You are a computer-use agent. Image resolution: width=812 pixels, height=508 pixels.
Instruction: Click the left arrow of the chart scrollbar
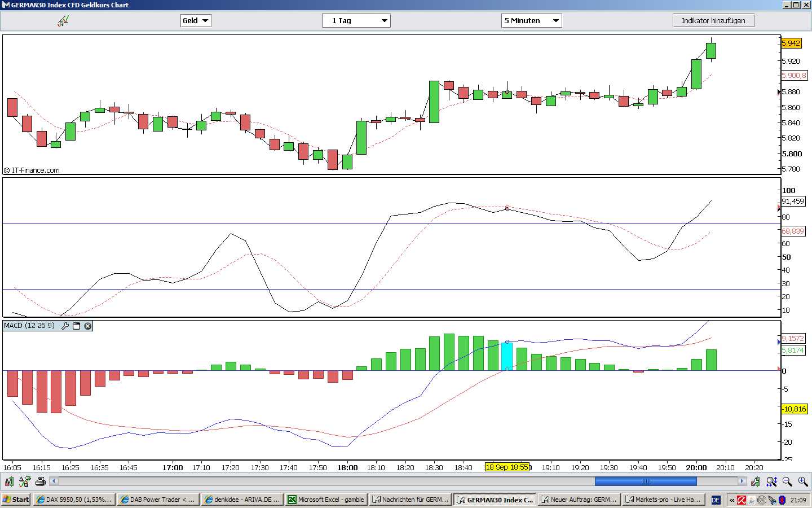54,481
